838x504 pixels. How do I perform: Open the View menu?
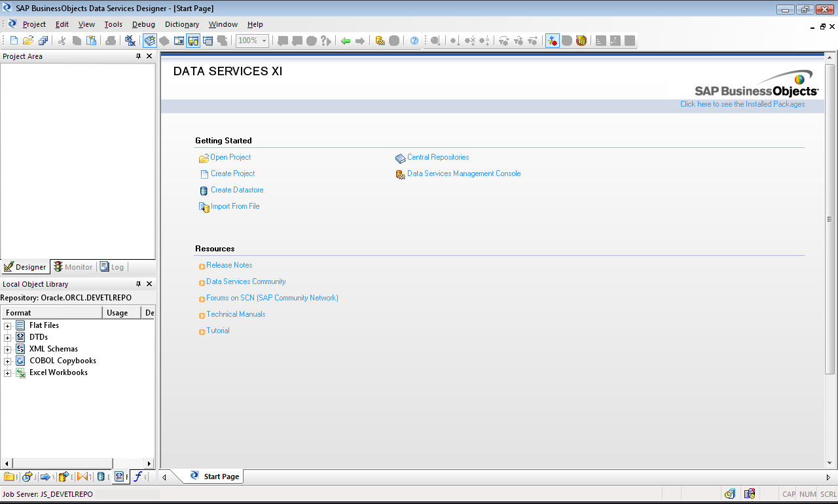(x=86, y=24)
